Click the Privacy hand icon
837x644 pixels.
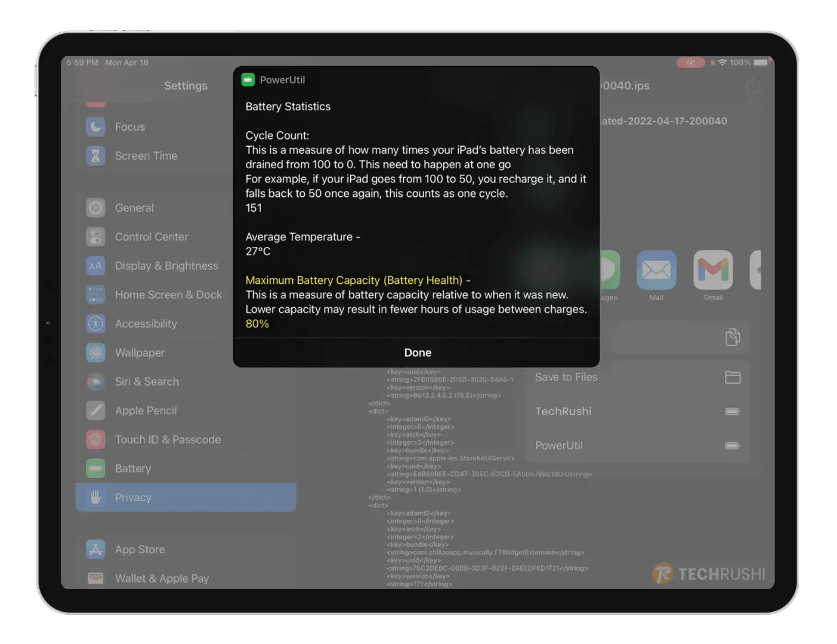(x=95, y=497)
